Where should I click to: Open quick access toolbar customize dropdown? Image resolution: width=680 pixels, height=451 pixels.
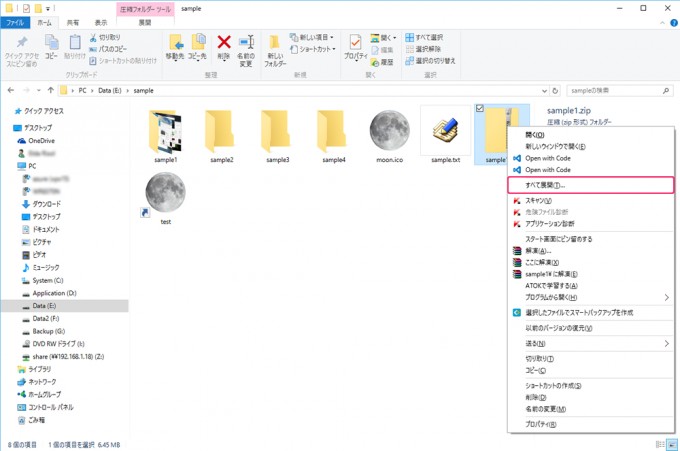48,8
